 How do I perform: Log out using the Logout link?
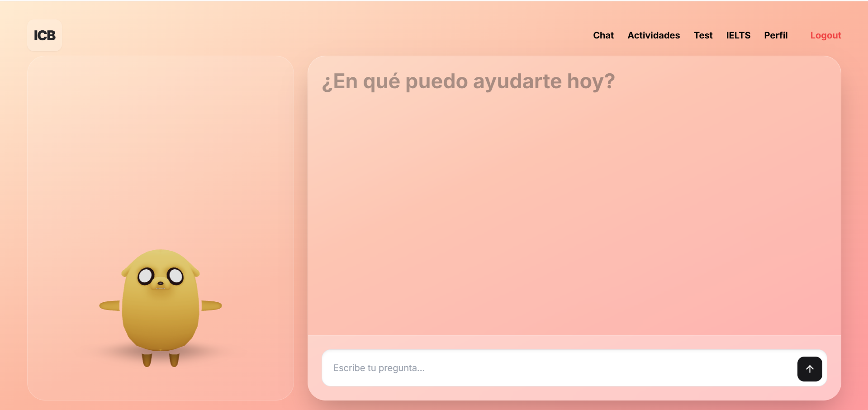[x=825, y=35]
